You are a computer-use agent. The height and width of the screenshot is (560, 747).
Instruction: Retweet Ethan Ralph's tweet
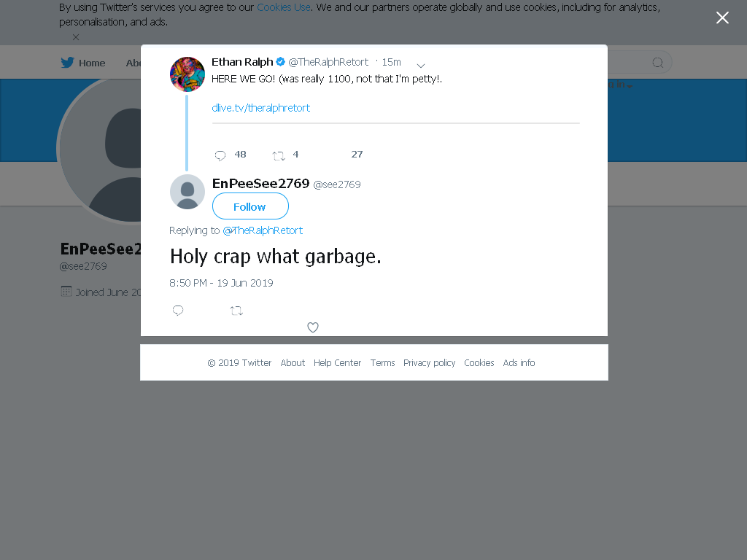click(x=279, y=155)
